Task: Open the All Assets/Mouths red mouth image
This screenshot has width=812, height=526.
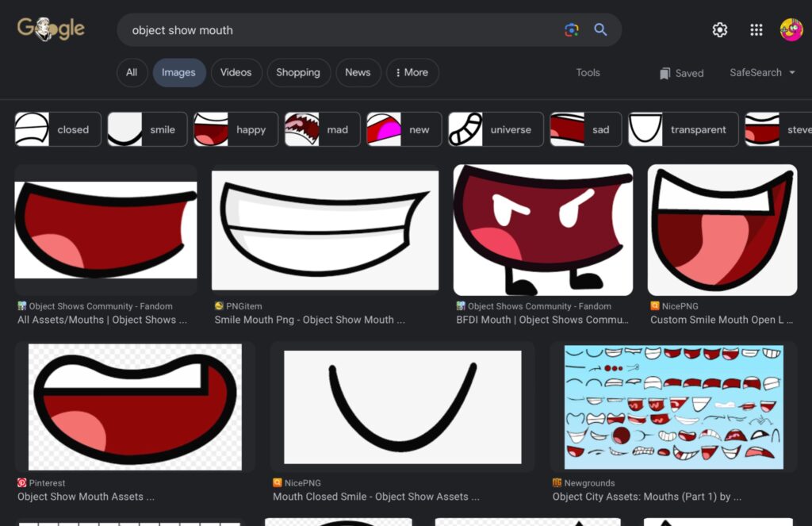Action: coord(105,229)
